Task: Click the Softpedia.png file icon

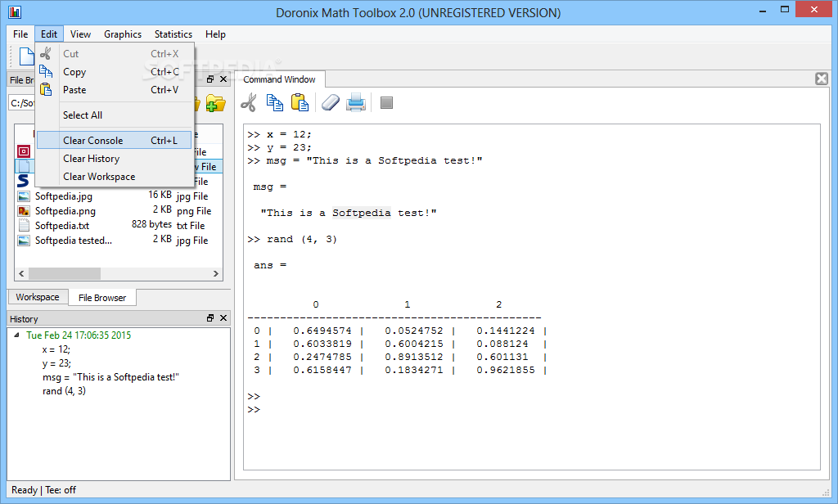Action: pos(24,211)
